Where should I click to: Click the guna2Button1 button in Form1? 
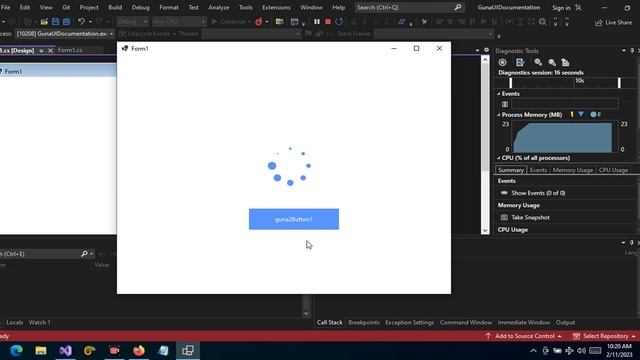pyautogui.click(x=294, y=219)
